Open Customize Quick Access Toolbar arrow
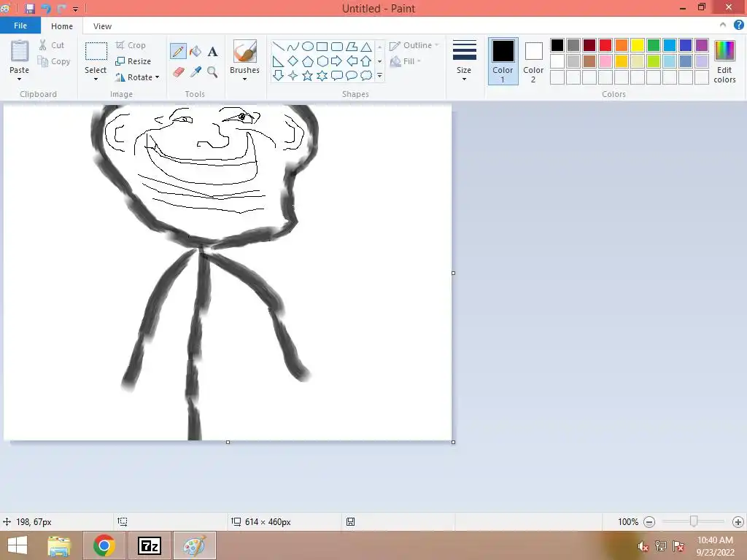This screenshot has width=747, height=560. (x=75, y=9)
